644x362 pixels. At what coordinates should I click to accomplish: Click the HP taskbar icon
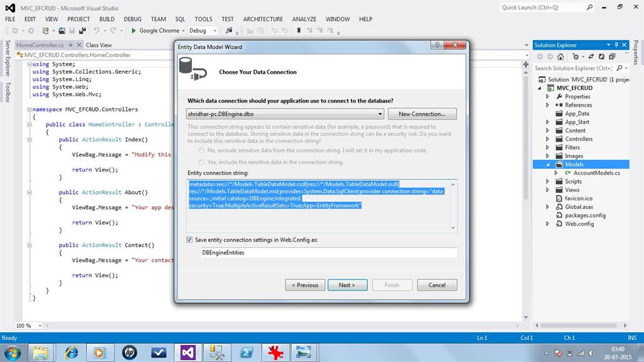point(130,353)
